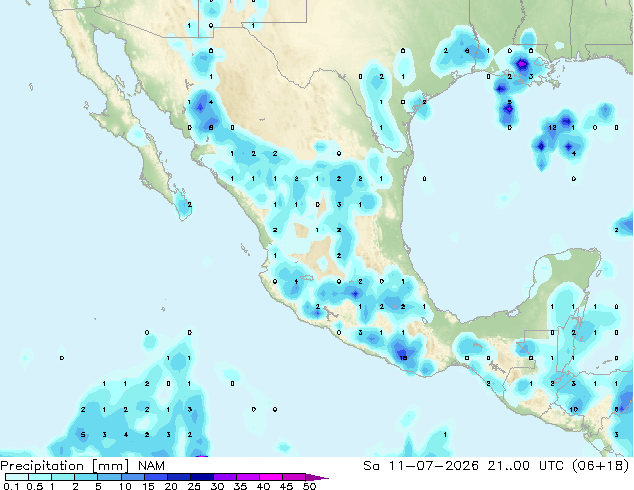Viewport: 634px width, 490px height.
Task: Click the '25' legend scale label
Action: tap(194, 486)
